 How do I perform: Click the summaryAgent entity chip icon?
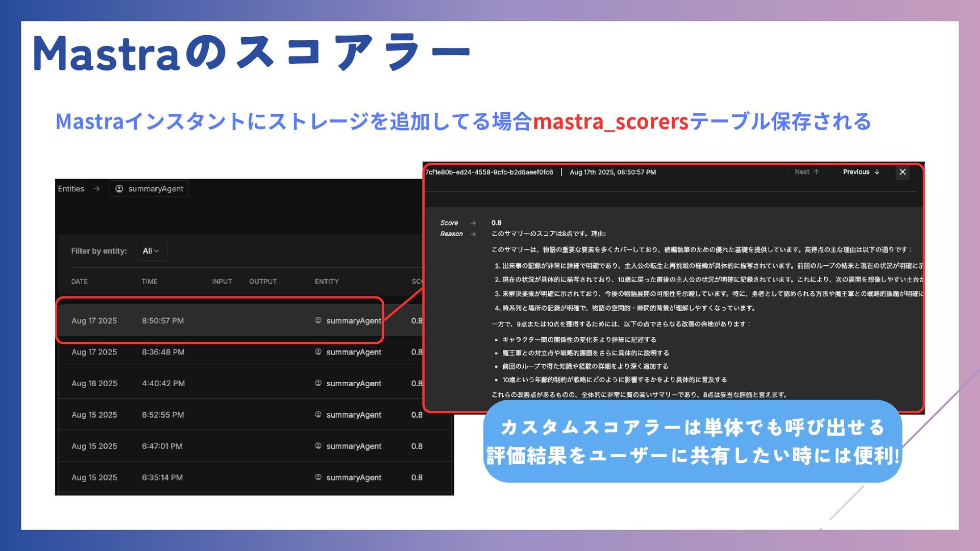click(119, 189)
